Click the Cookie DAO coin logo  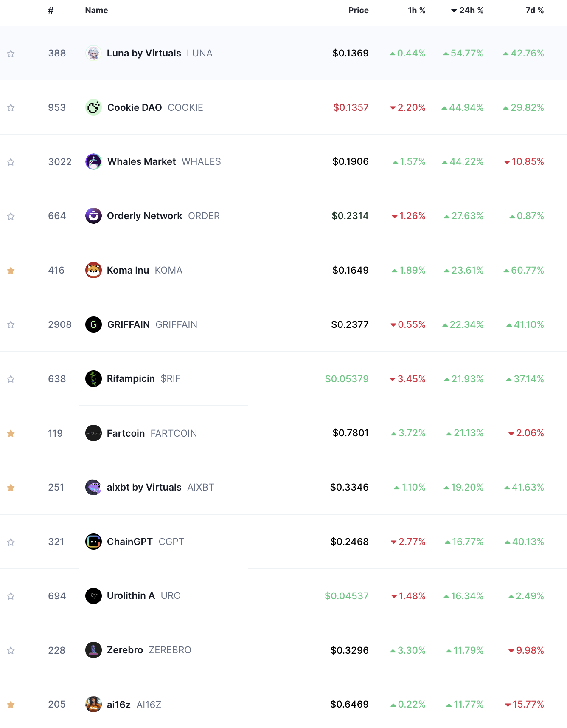click(x=93, y=107)
